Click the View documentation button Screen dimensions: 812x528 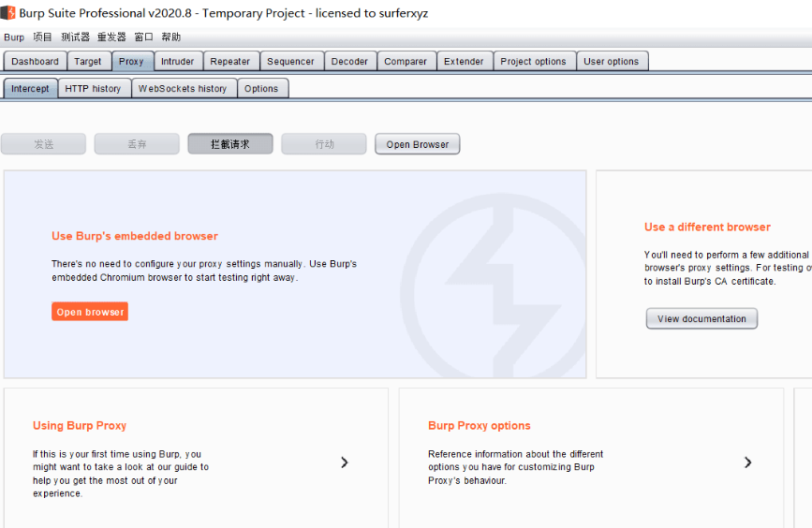[701, 318]
